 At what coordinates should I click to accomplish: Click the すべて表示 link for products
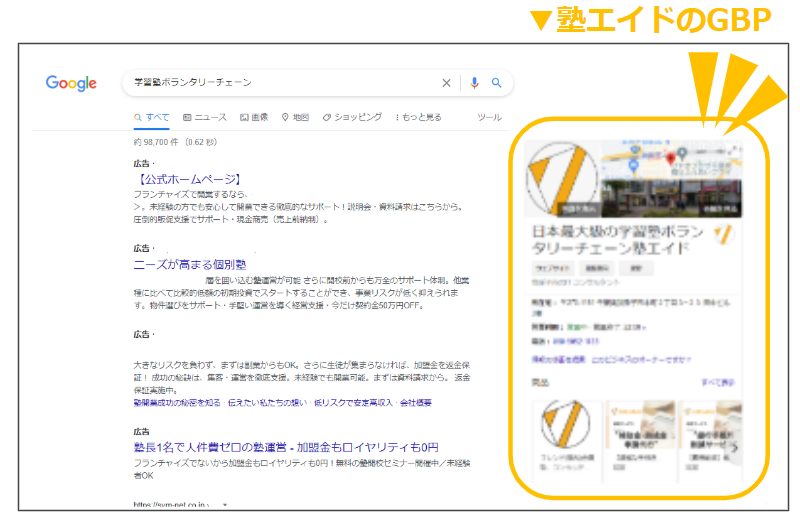point(717,382)
